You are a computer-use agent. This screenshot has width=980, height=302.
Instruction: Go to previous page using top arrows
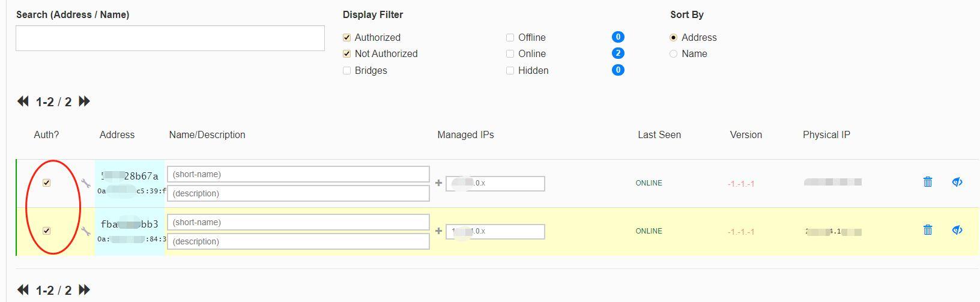[x=23, y=101]
